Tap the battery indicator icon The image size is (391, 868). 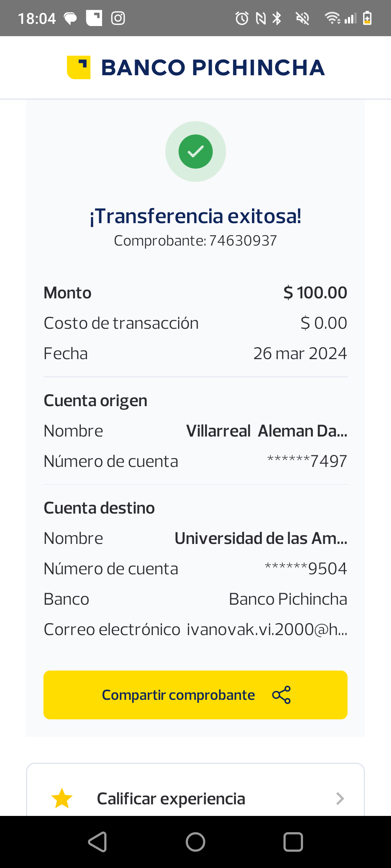[367, 18]
